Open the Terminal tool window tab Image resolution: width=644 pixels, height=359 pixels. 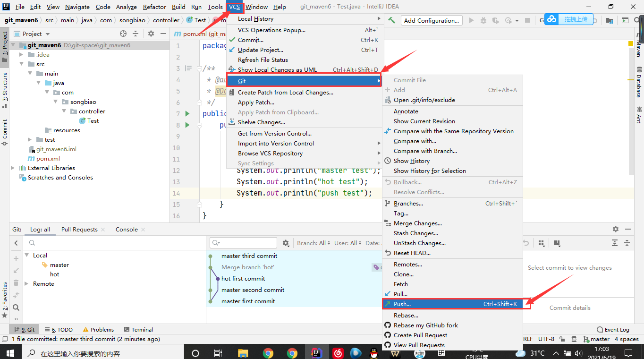[138, 330]
